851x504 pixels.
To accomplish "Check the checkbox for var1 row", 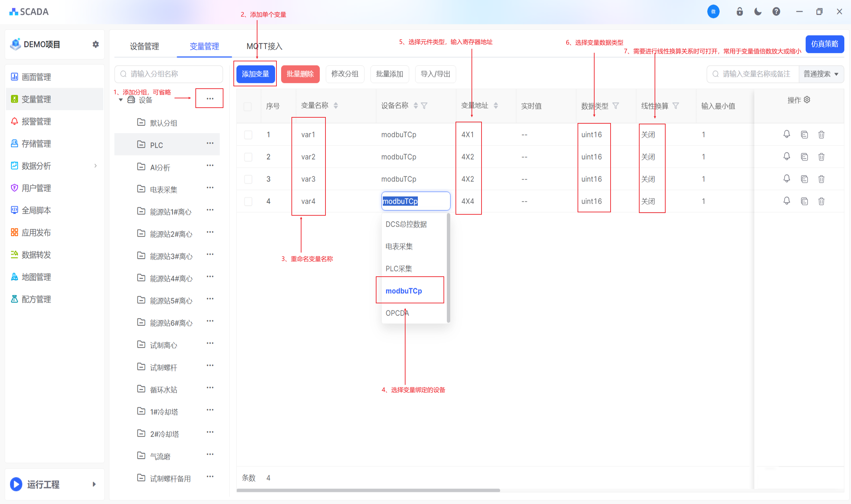I will click(248, 134).
